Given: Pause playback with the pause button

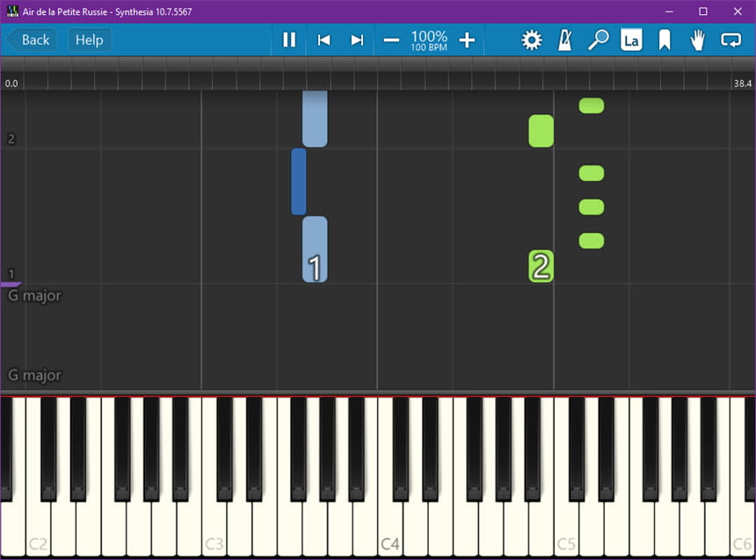Looking at the screenshot, I should click(x=289, y=40).
